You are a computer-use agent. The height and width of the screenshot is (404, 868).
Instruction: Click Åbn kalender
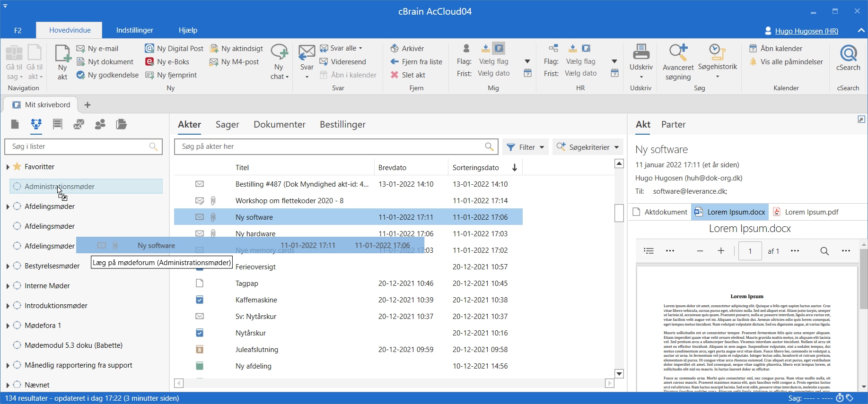776,48
